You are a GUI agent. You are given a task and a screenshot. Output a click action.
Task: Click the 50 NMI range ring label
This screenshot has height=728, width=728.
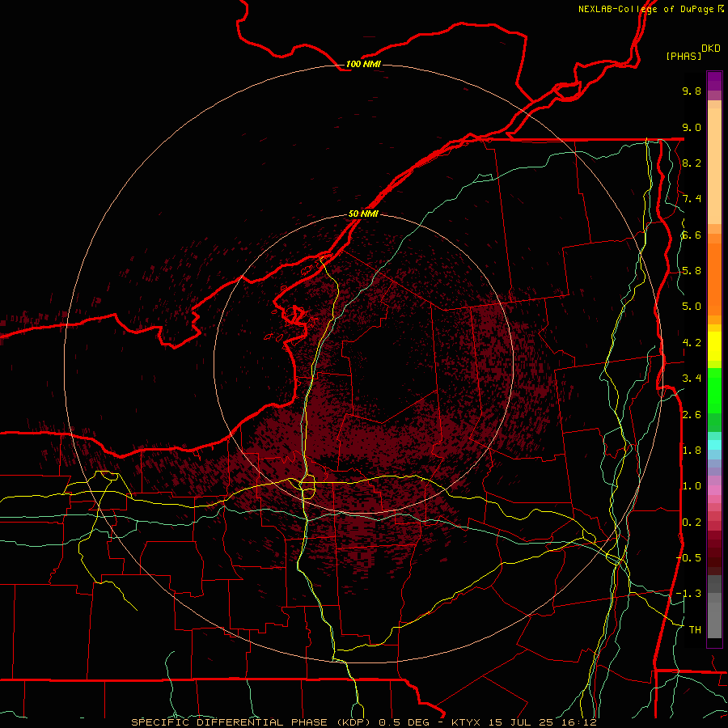point(363,214)
